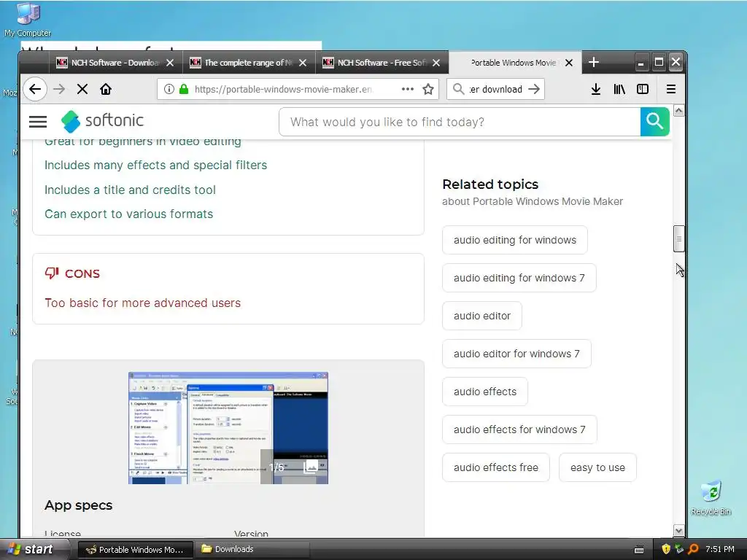This screenshot has height=560, width=747.
Task: Toggle the sidebar view icon
Action: point(643,89)
